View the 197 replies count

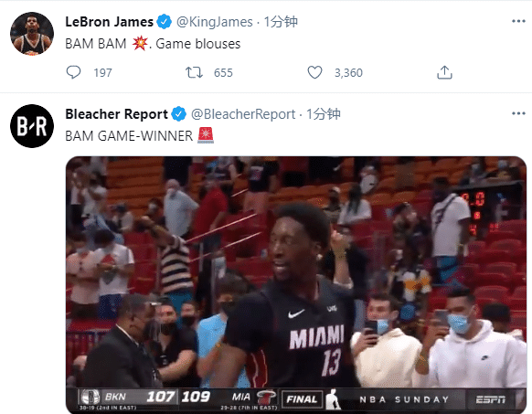[102, 72]
